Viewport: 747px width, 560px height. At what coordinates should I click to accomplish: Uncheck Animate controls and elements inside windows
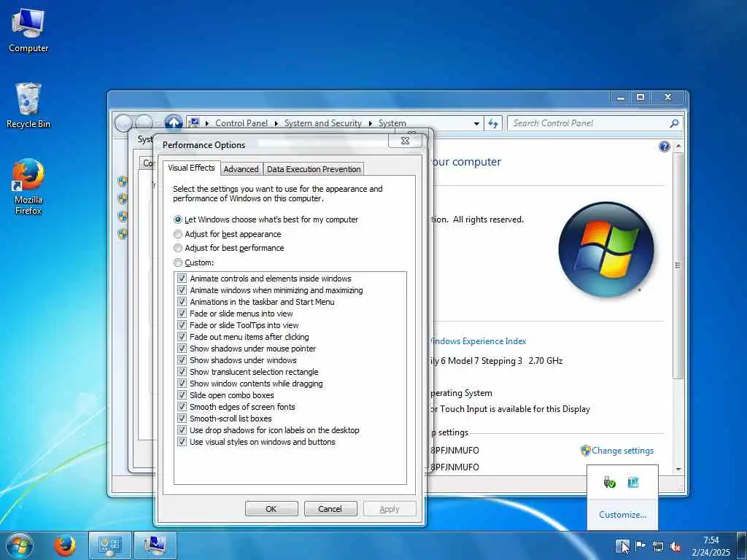(x=182, y=279)
